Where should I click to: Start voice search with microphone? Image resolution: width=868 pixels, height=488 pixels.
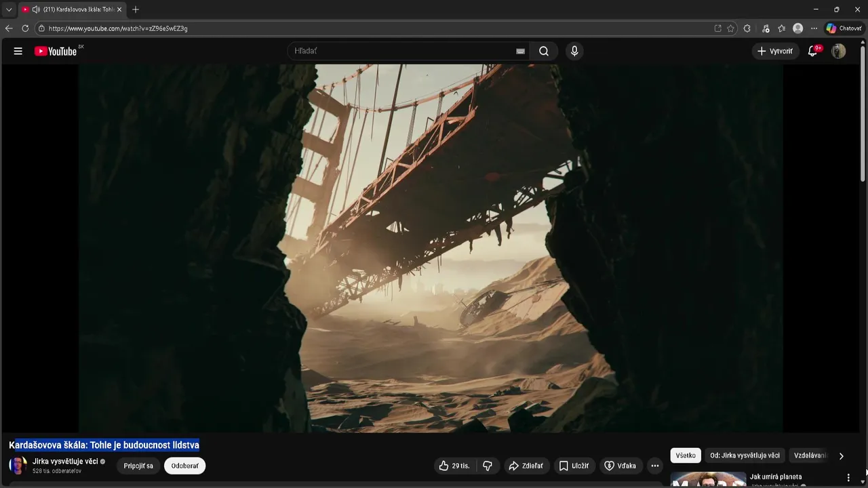pos(574,51)
